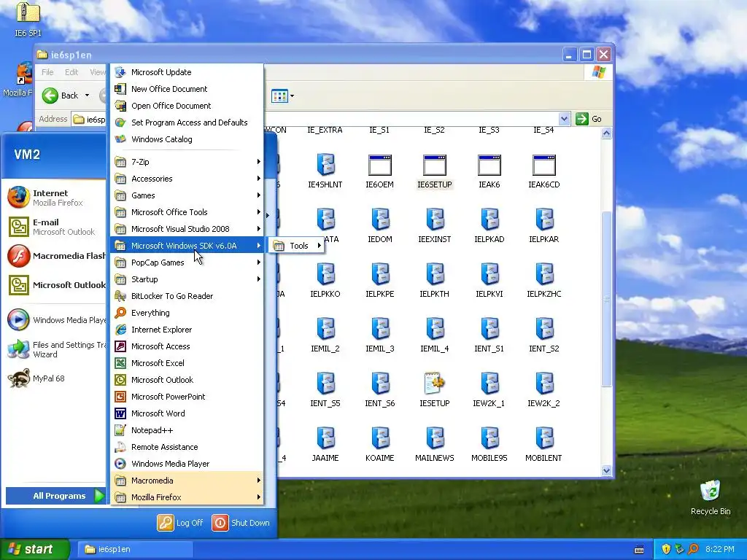This screenshot has width=747, height=560.
Task: Click the security shield tray icon
Action: click(x=666, y=549)
